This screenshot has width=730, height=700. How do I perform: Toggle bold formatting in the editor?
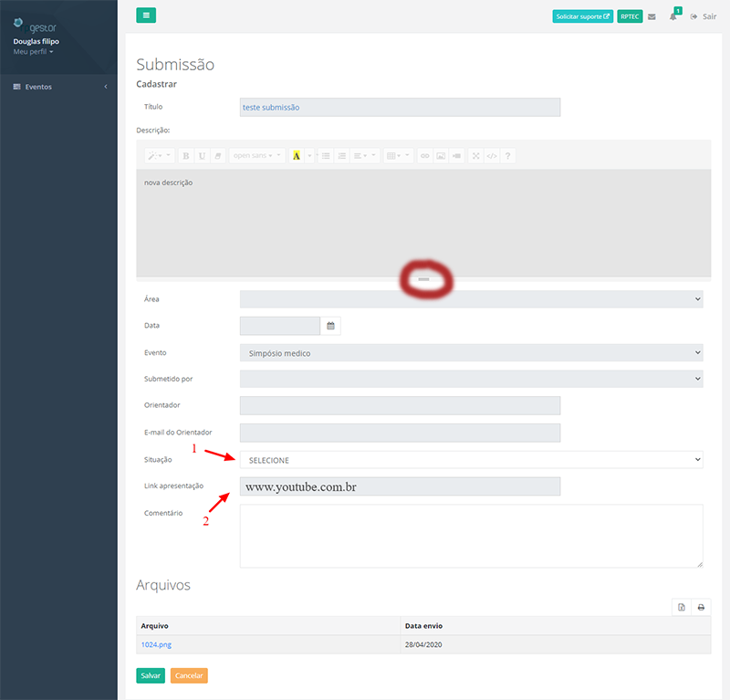point(185,156)
